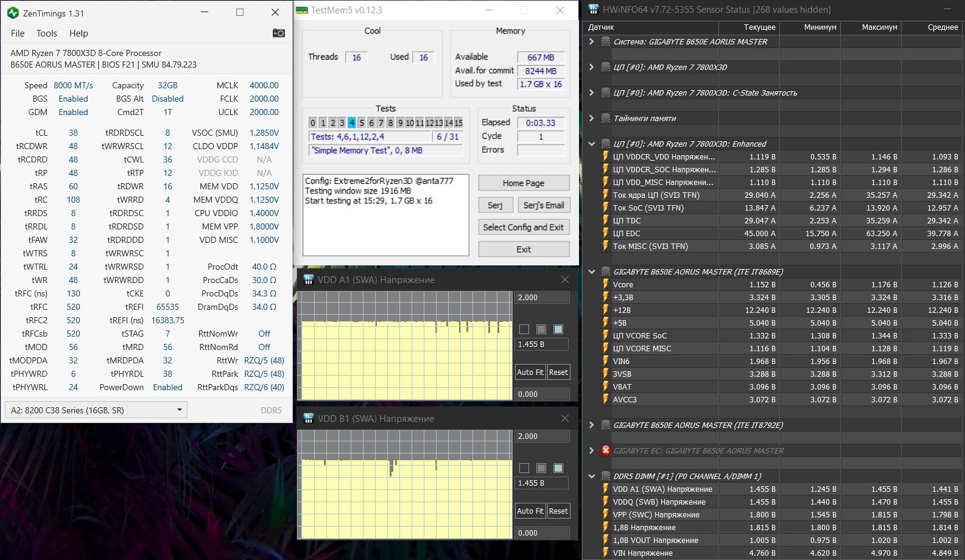
Task: Select the light blue square in VDD B1 graph
Action: coord(558,468)
